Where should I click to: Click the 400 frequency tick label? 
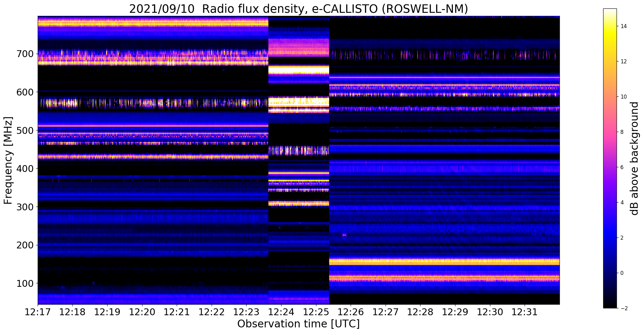click(x=24, y=169)
